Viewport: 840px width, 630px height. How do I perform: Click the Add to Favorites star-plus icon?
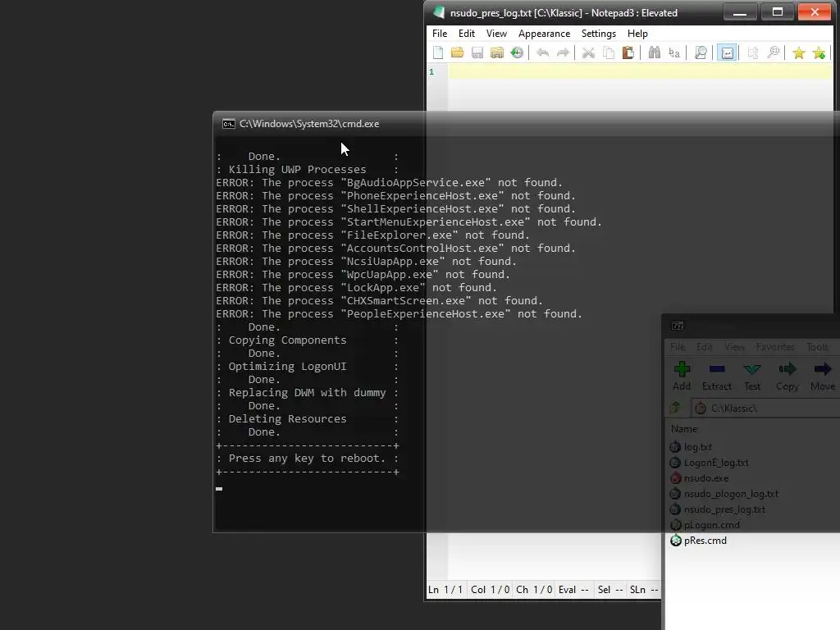click(819, 52)
